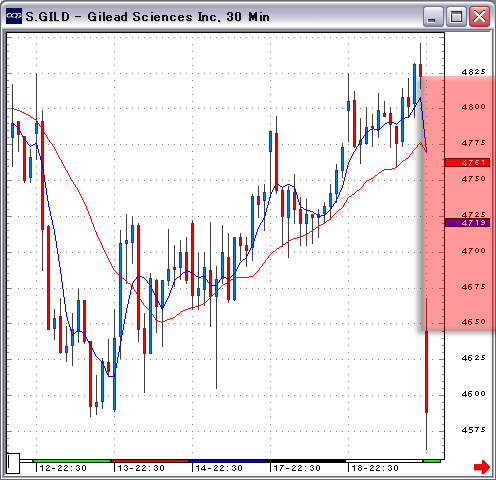Click the CQG logo icon in title bar
This screenshot has height=480, width=496.
coord(14,16)
